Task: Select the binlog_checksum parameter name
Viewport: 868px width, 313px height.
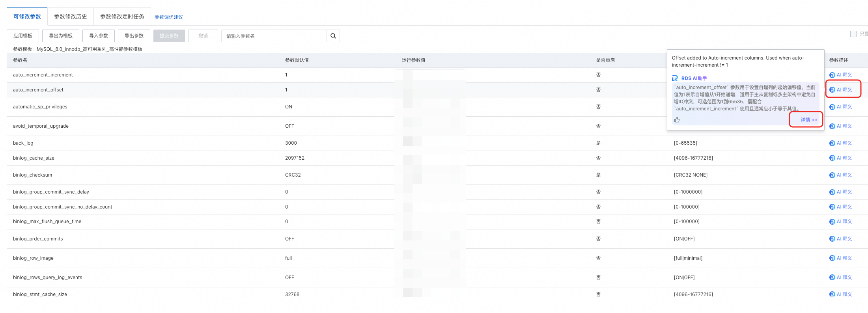Action: [x=33, y=175]
